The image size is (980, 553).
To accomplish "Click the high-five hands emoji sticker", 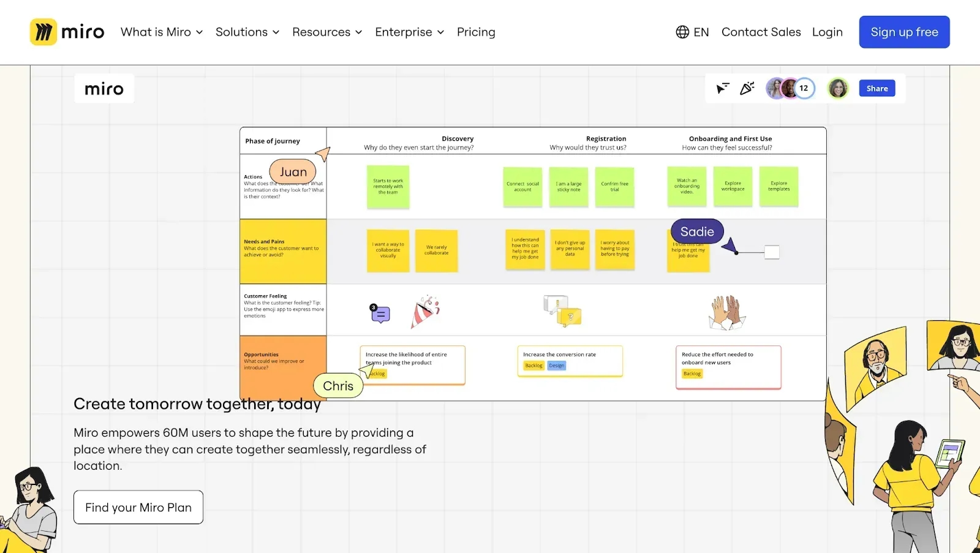I will (x=727, y=312).
